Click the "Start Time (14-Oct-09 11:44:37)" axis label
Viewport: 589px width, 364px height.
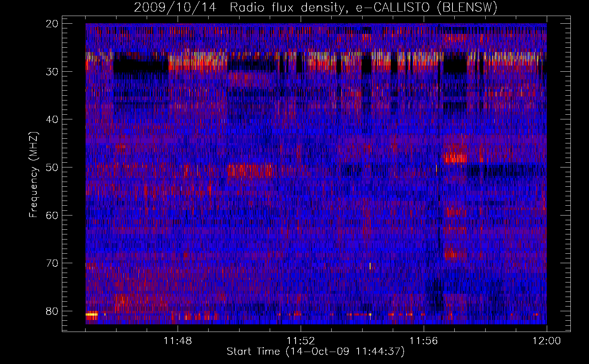316,352
